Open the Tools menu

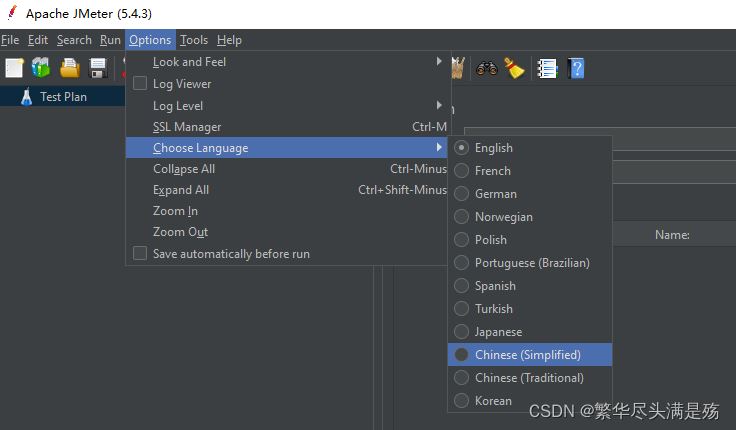(194, 40)
